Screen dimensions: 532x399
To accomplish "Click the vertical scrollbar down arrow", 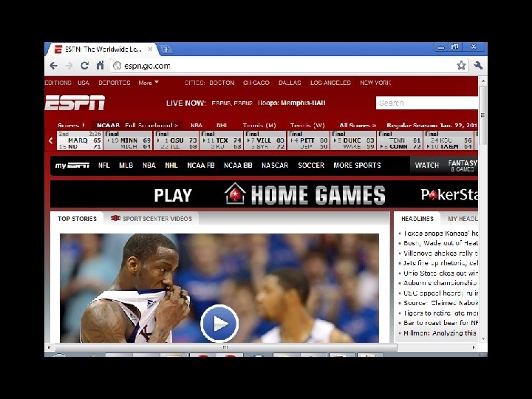I will (x=483, y=338).
